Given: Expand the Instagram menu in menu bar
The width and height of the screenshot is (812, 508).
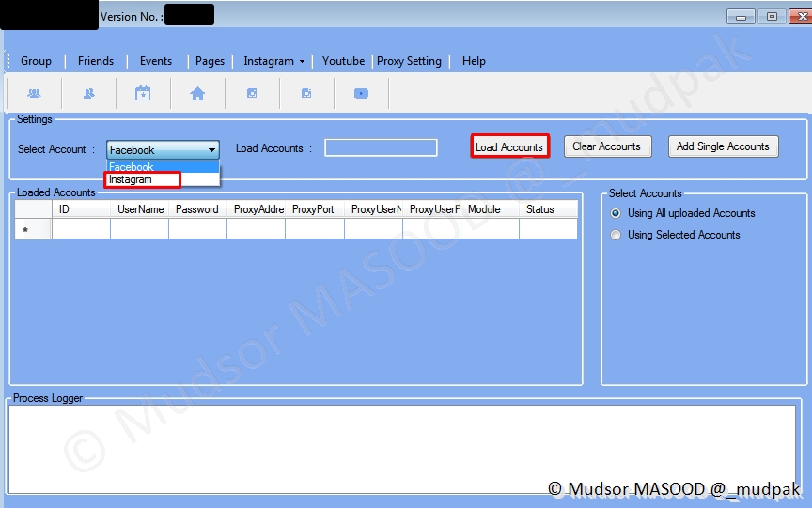Looking at the screenshot, I should tap(273, 61).
